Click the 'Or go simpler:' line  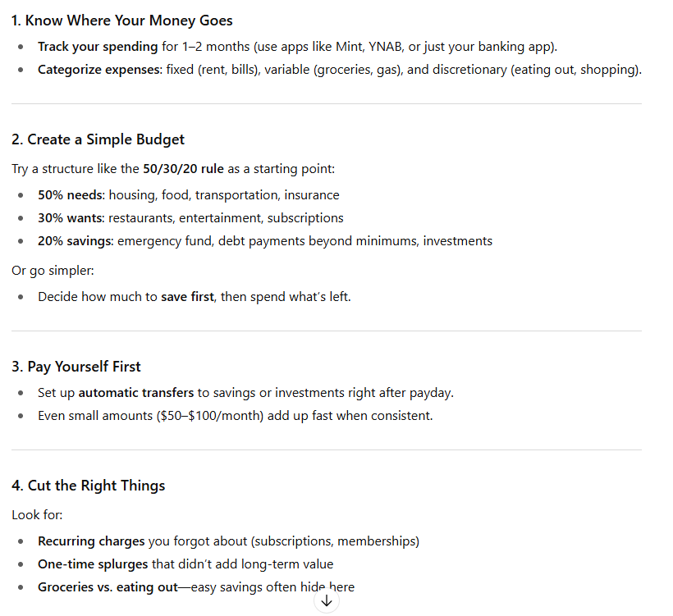click(53, 271)
